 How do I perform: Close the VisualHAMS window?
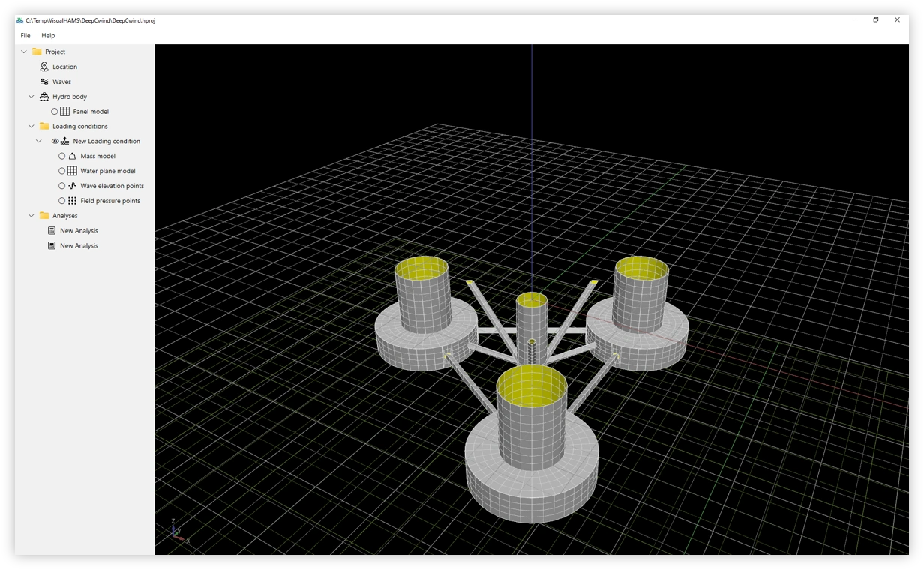897,20
